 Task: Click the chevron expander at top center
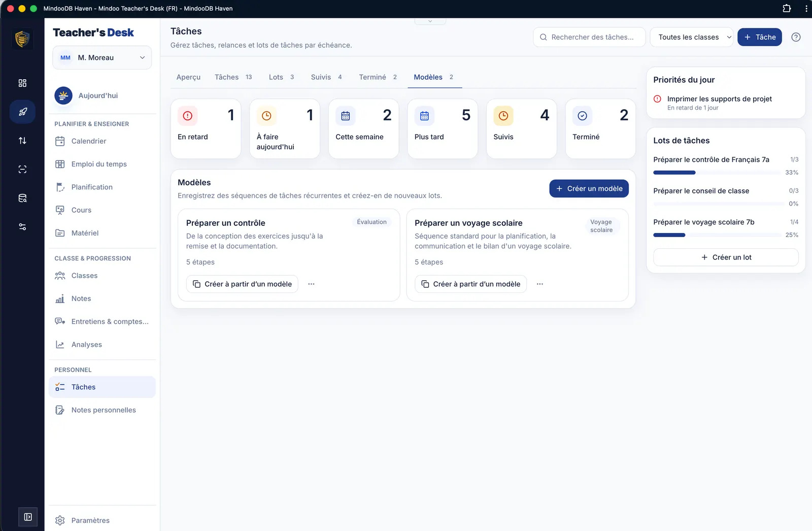(430, 21)
